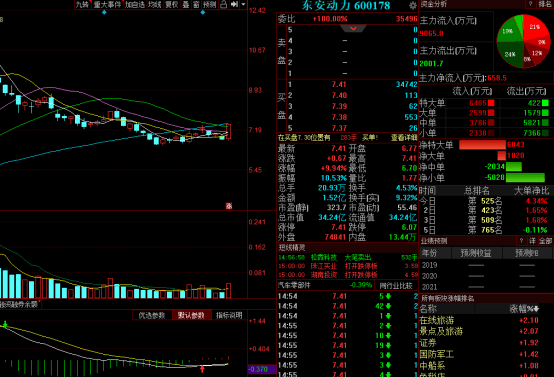Click the small red 涨 marker on chart
Screen dimensions: 554x377
[x=229, y=206]
